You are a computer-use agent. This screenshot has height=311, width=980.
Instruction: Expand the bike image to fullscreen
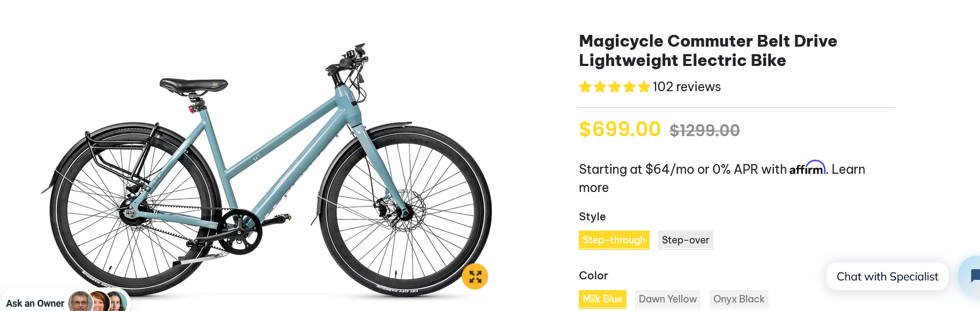pyautogui.click(x=475, y=277)
